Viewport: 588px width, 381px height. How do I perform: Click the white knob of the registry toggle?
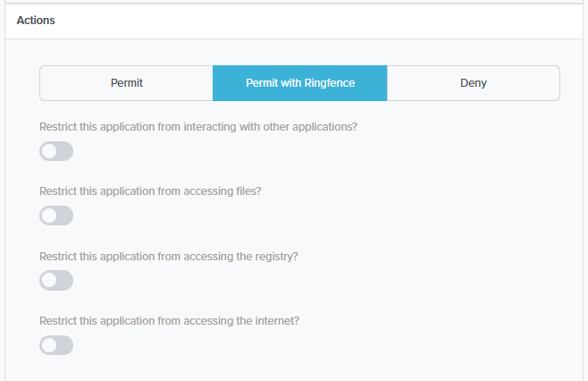point(49,281)
